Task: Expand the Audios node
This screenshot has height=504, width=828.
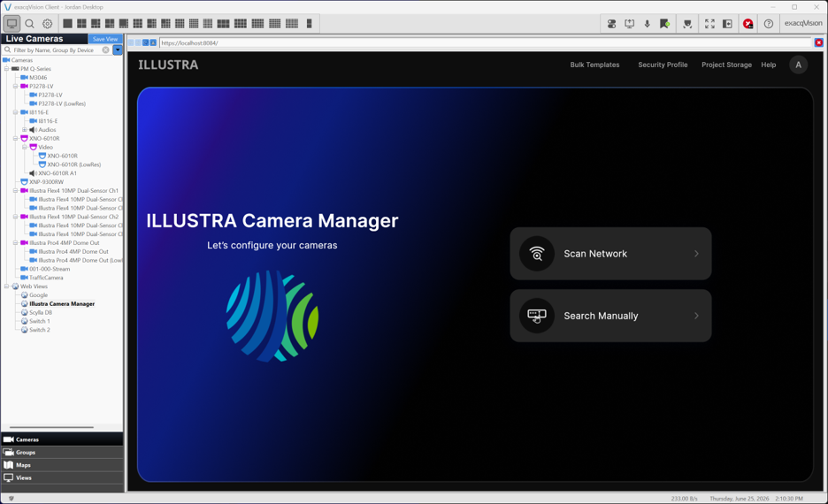Action: coord(24,130)
